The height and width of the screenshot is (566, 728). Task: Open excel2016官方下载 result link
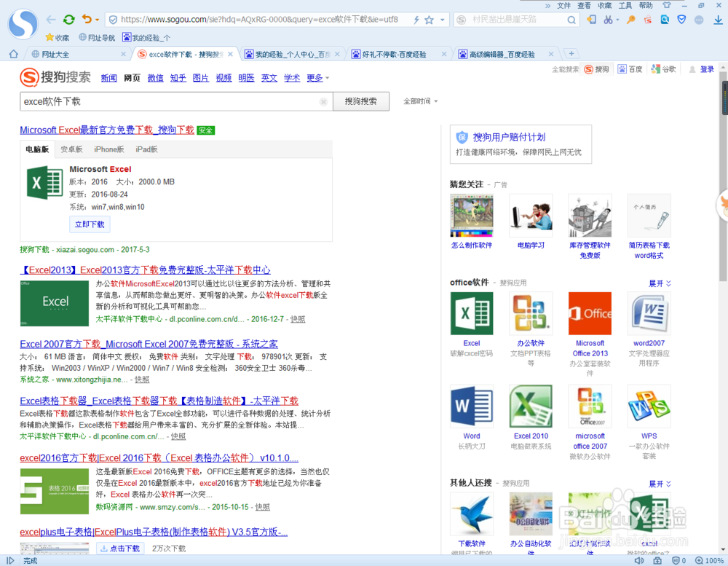[x=159, y=457]
